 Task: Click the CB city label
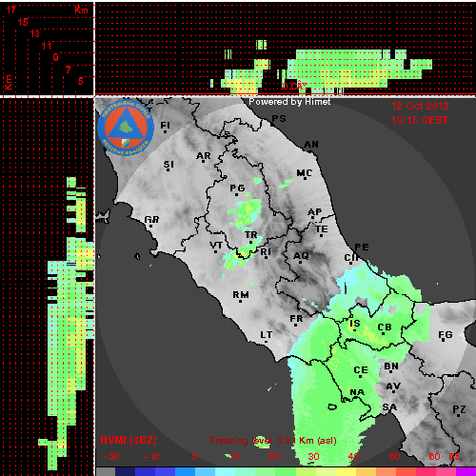point(385,327)
